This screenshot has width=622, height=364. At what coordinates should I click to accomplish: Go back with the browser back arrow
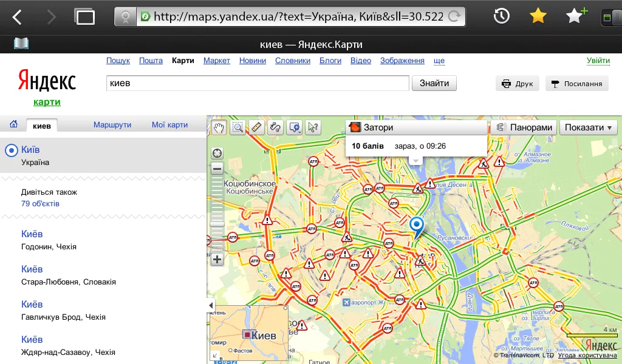[x=16, y=17]
